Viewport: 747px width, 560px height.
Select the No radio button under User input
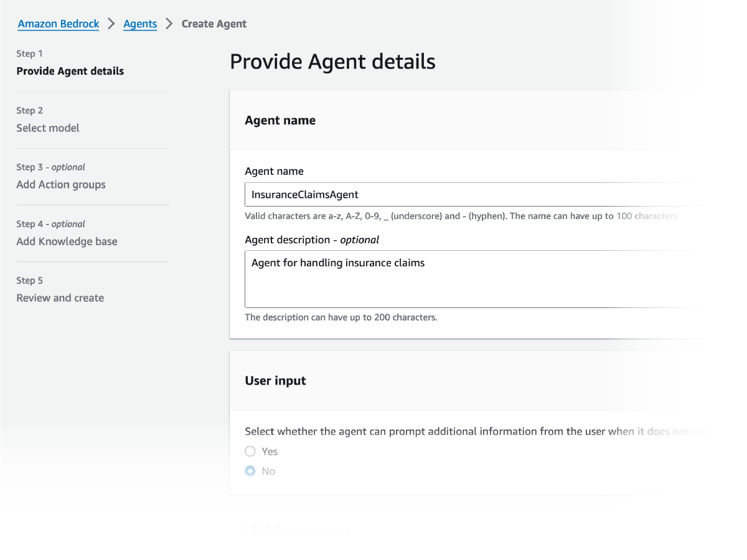pyautogui.click(x=250, y=471)
